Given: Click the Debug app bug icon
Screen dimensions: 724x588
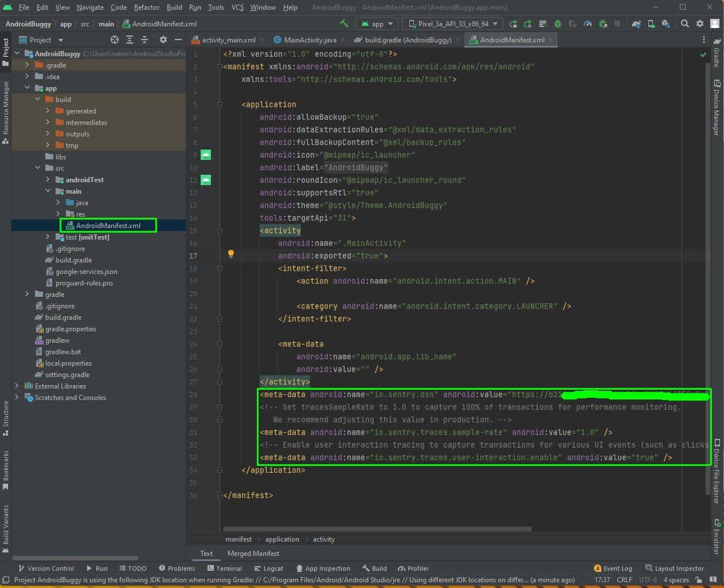Looking at the screenshot, I should pyautogui.click(x=558, y=23).
